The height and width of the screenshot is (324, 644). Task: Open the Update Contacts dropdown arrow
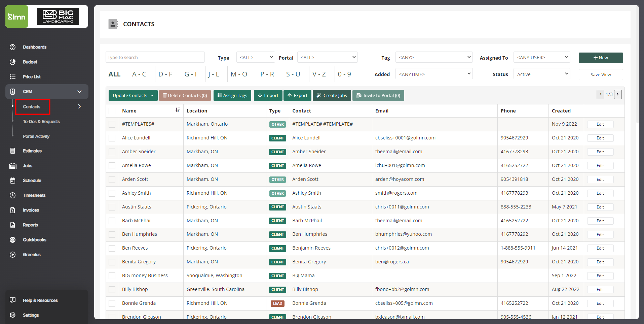coord(152,96)
